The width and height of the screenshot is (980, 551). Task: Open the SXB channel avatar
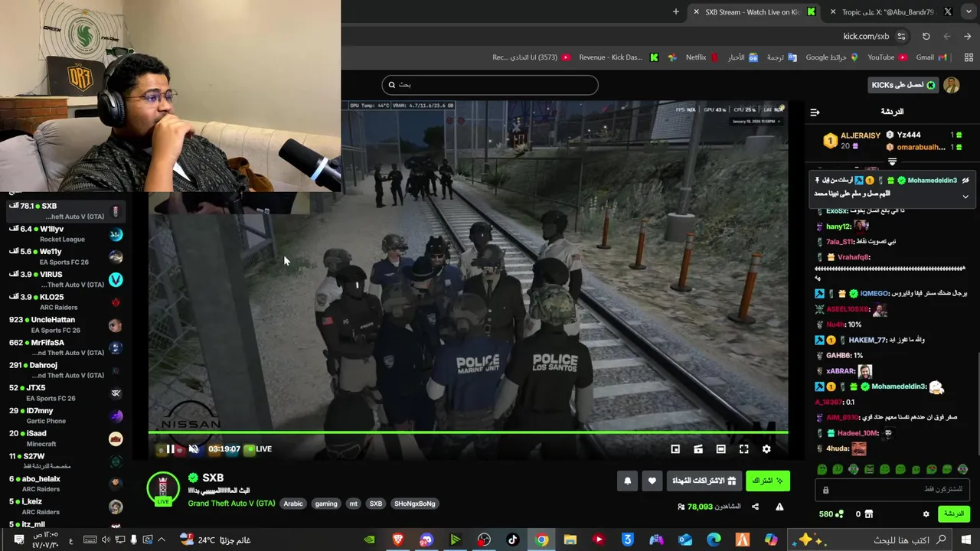tap(163, 488)
